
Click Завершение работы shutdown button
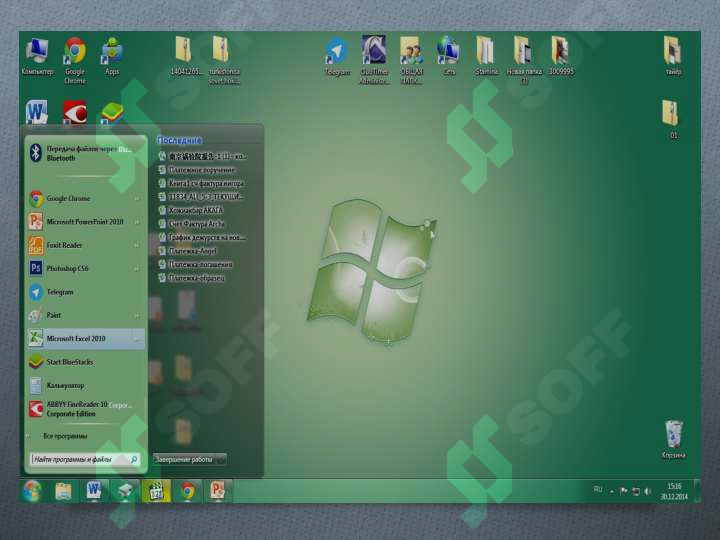click(185, 459)
